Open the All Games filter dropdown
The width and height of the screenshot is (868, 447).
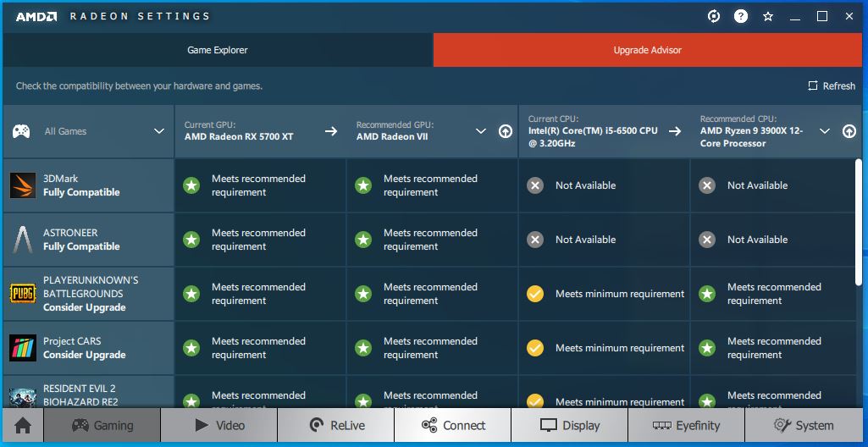pyautogui.click(x=89, y=131)
